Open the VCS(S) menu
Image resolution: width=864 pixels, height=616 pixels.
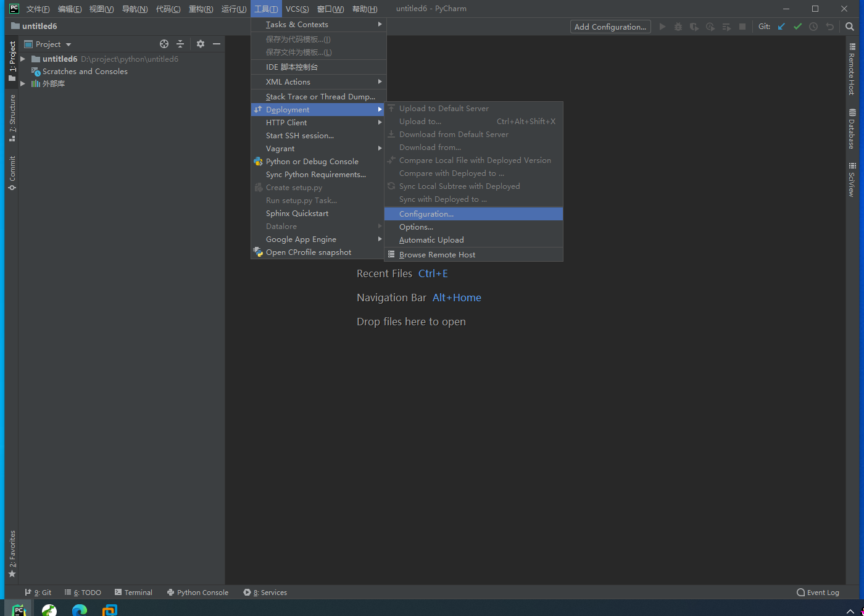(x=297, y=9)
